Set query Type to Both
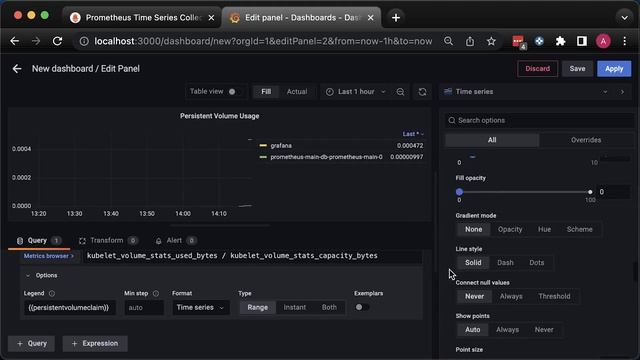This screenshot has width=640, height=360. [x=329, y=307]
